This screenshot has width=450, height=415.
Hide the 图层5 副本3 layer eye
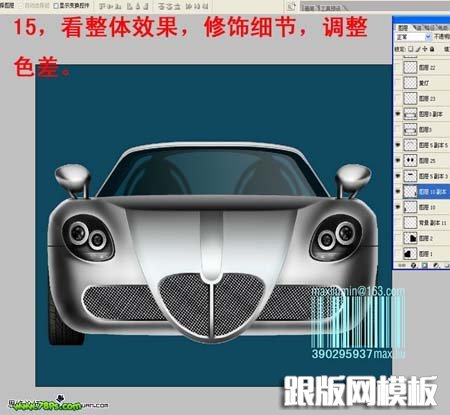[x=397, y=176]
